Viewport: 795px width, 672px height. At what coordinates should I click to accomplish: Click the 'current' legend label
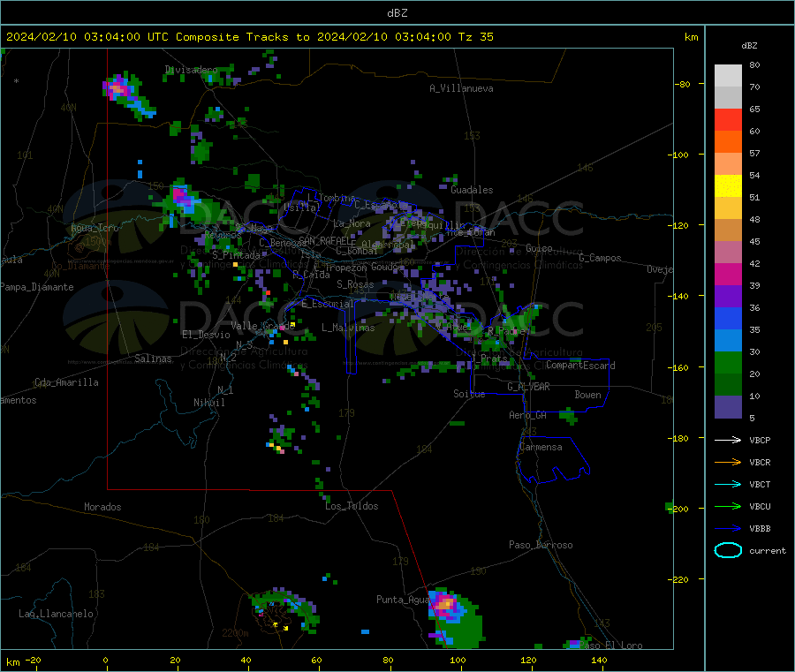768,550
